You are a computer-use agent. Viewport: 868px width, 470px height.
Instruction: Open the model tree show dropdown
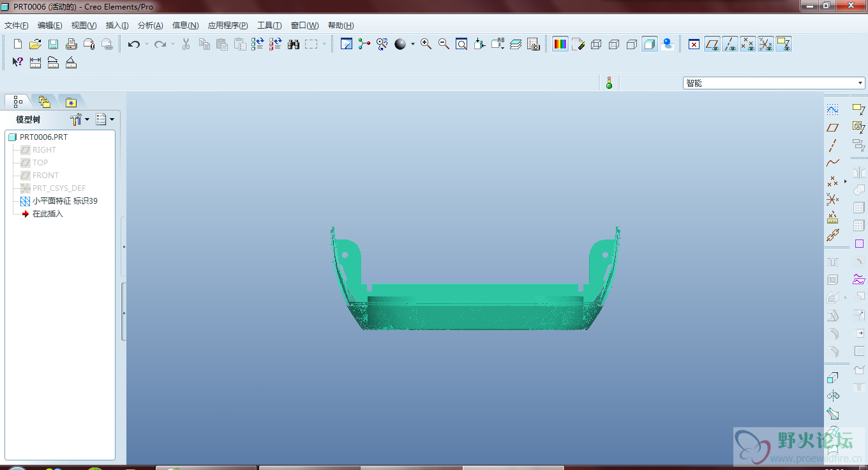click(x=105, y=119)
